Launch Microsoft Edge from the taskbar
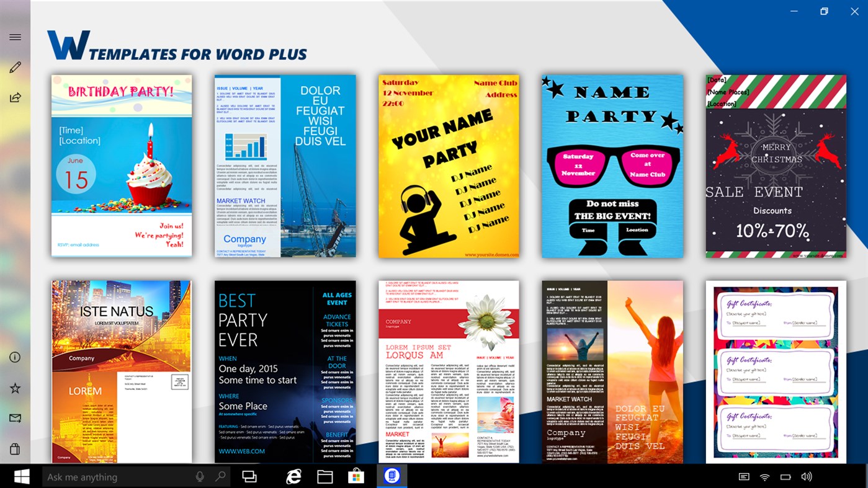Image resolution: width=868 pixels, height=488 pixels. pyautogui.click(x=293, y=476)
